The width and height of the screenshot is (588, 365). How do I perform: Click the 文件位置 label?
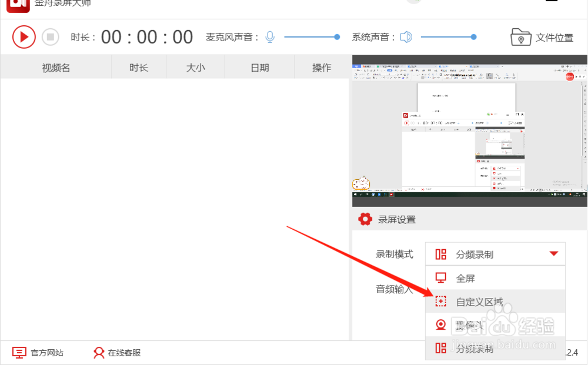[554, 38]
